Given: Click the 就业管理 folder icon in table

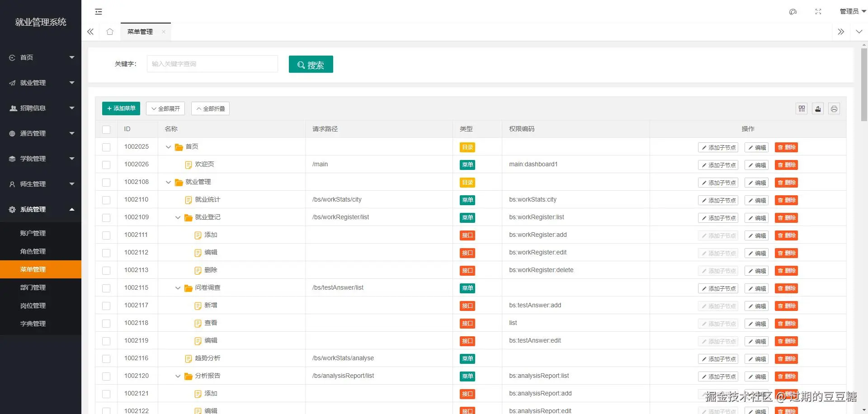Looking at the screenshot, I should (x=179, y=182).
